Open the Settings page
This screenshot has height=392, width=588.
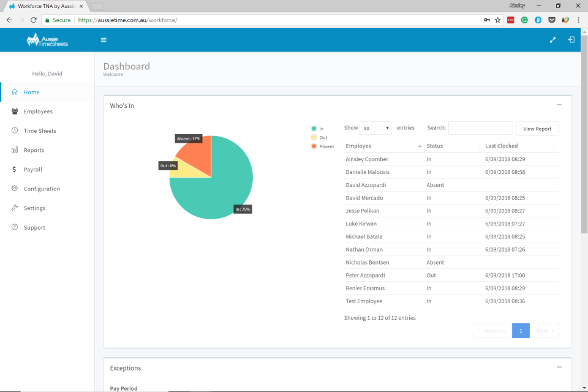pos(34,208)
